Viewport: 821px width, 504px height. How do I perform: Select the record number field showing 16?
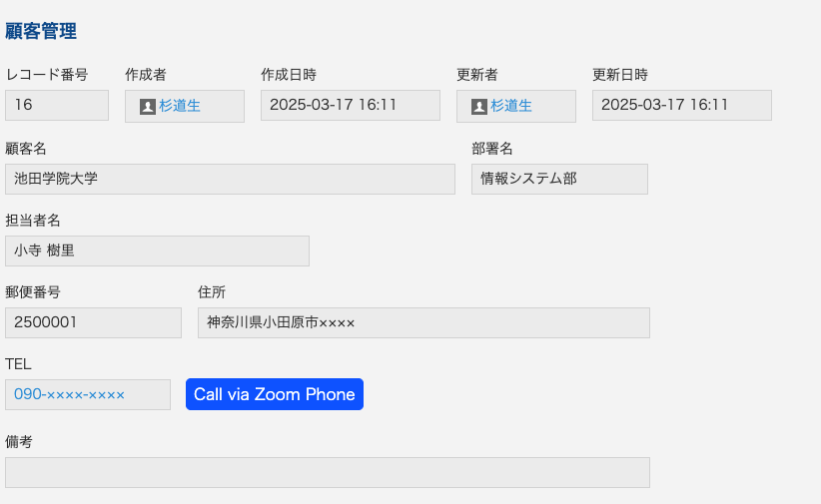[57, 105]
